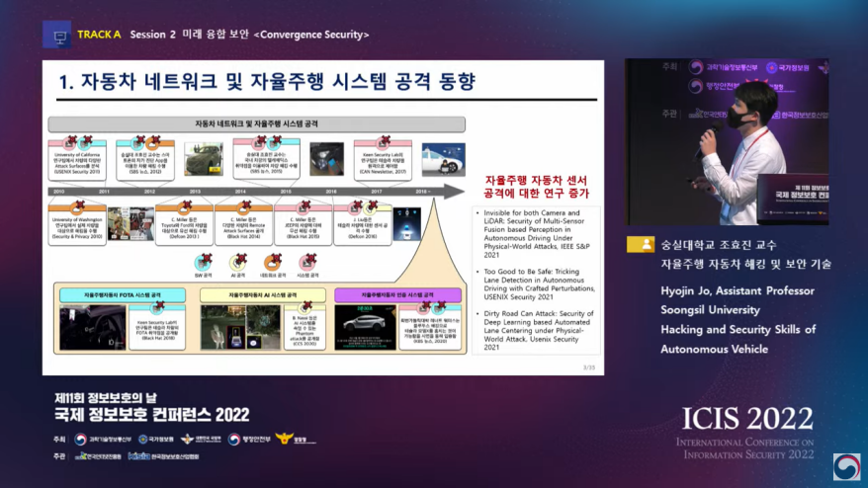Click the 2012 marker on the timeline

149,192
